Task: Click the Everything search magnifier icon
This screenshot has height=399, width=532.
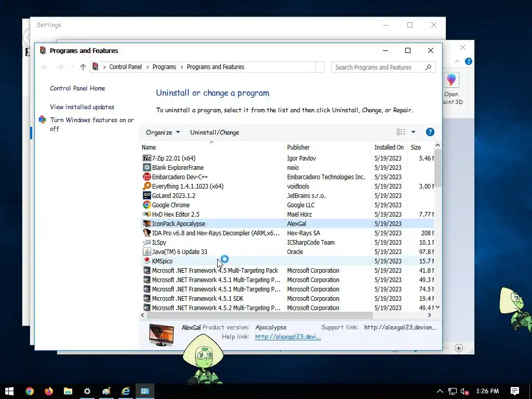Action: pyautogui.click(x=147, y=187)
